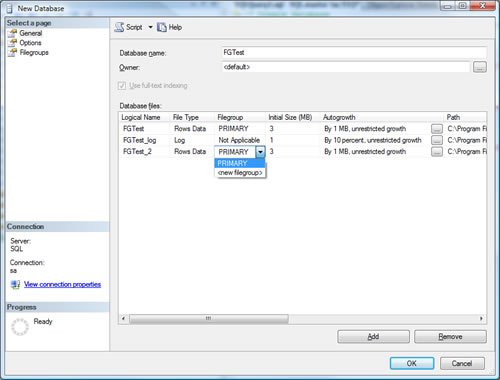The width and height of the screenshot is (500, 380).
Task: Click the Add button
Action: (x=373, y=337)
